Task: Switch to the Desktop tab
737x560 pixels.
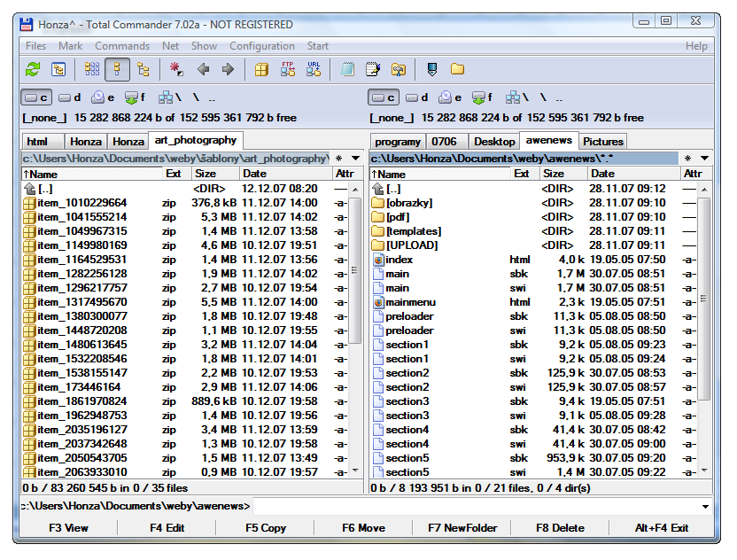Action: click(x=494, y=142)
